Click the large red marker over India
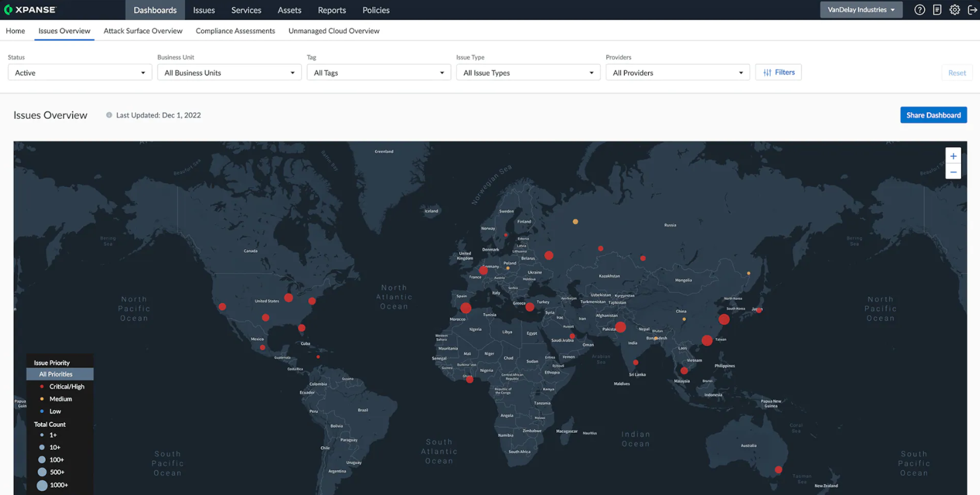 [620, 327]
